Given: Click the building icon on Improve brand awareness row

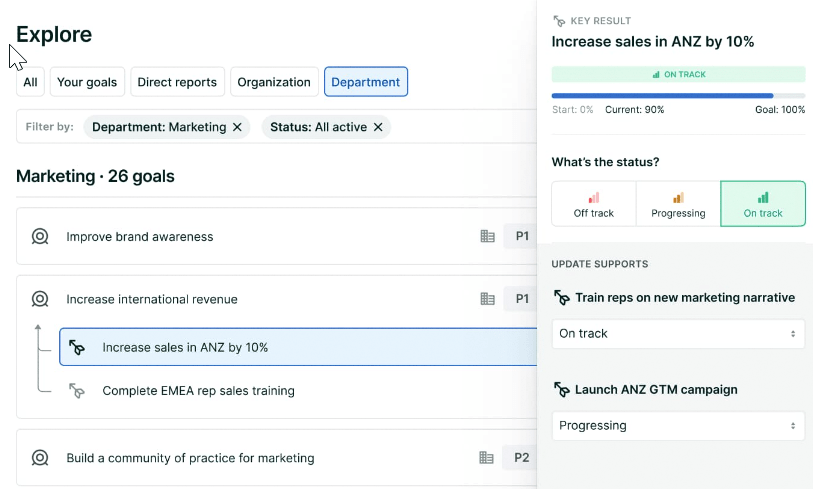Looking at the screenshot, I should [487, 236].
